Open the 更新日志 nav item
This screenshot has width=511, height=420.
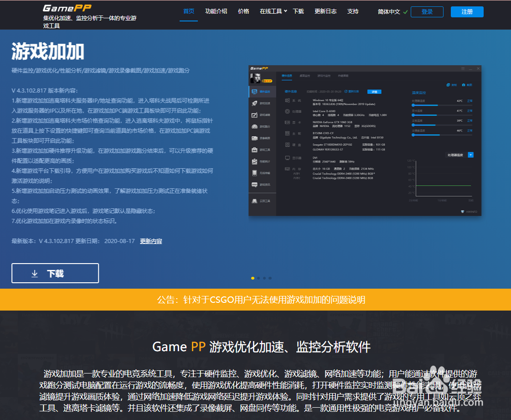tap(325, 11)
